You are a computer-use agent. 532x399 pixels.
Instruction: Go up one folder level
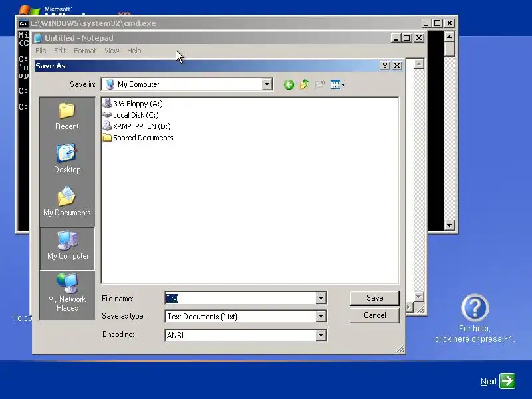[304, 84]
